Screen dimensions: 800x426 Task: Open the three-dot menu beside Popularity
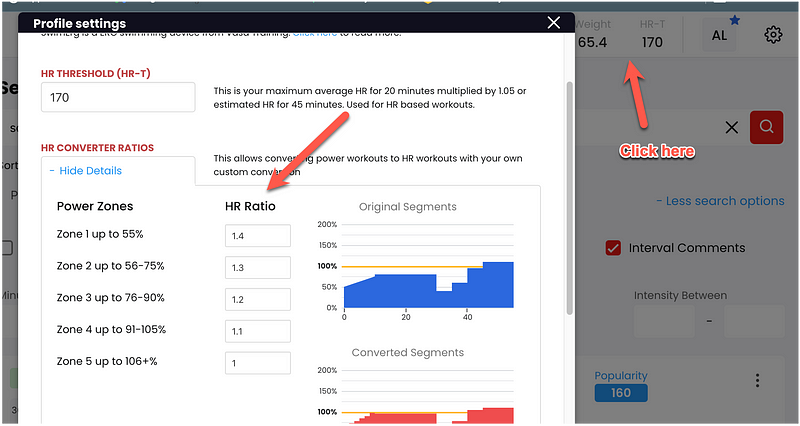[758, 380]
